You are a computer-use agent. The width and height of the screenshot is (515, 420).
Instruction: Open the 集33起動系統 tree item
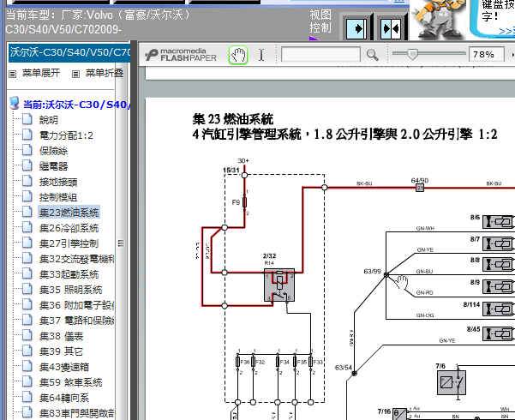69,274
